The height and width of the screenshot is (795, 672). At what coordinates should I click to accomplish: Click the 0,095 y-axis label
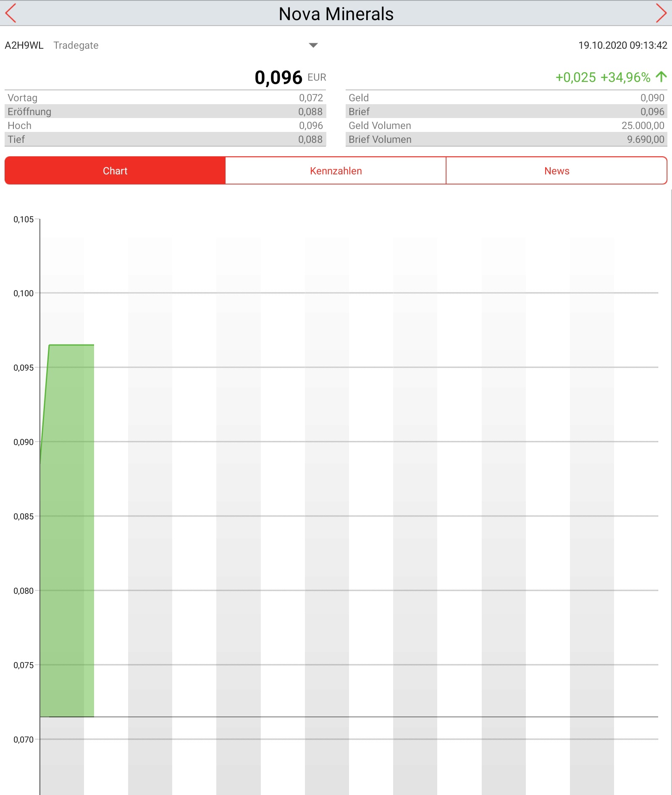coord(24,368)
